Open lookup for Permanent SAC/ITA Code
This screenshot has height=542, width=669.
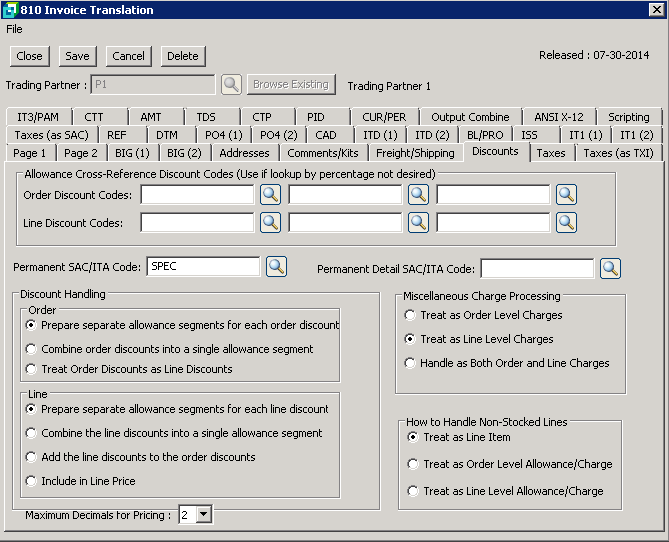276,266
